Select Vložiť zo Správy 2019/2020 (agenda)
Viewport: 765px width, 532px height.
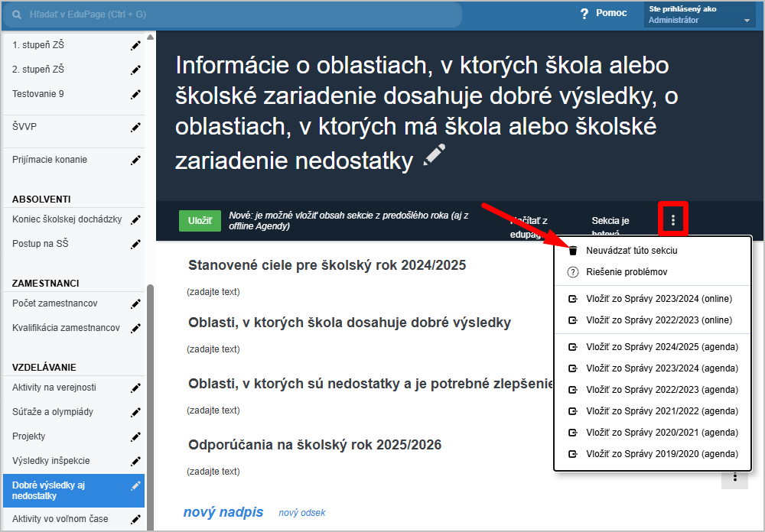(x=662, y=453)
